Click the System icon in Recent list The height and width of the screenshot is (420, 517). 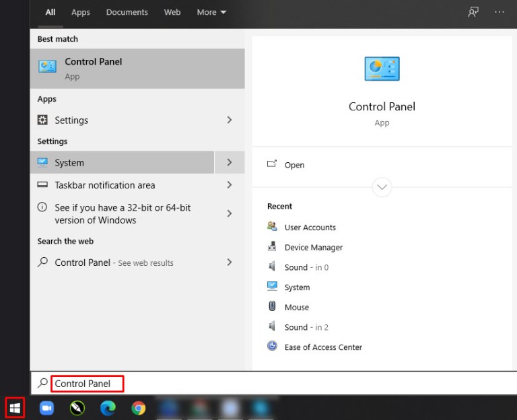[272, 286]
